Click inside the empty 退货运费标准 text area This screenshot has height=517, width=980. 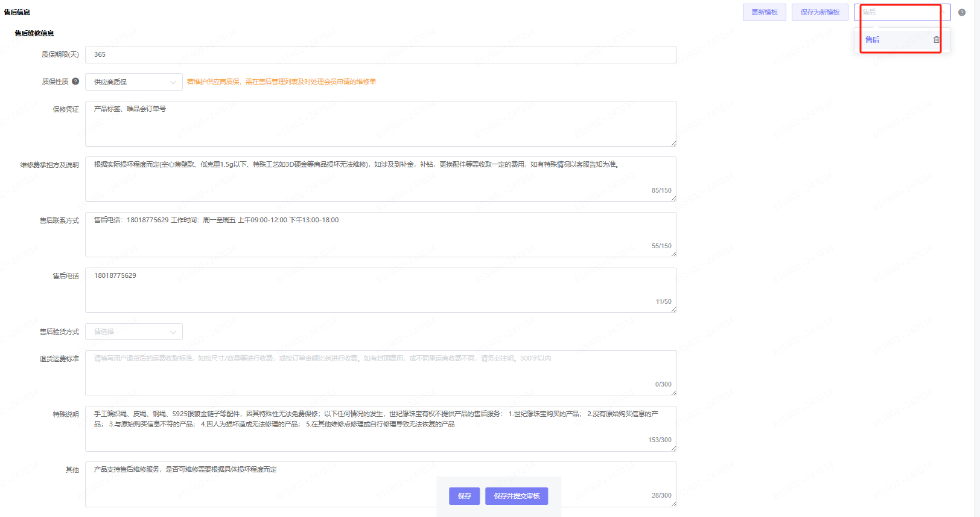(x=380, y=373)
